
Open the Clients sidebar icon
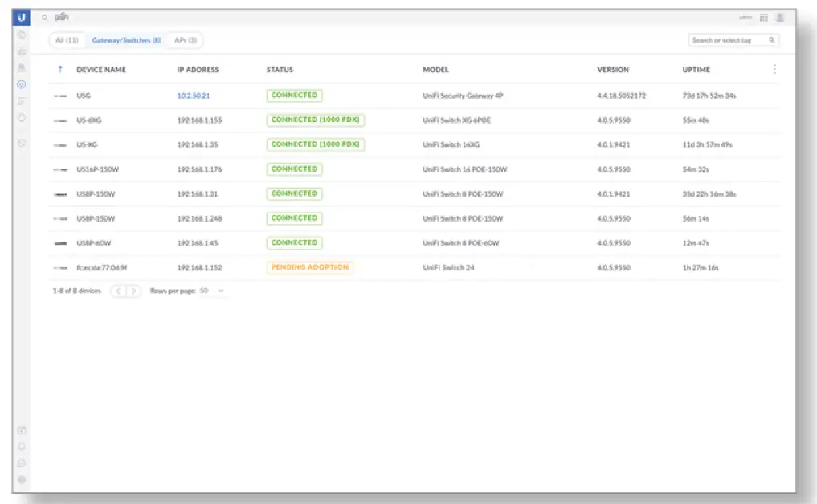[22, 101]
